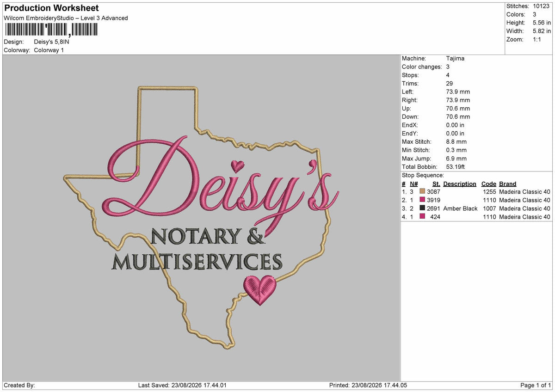
Task: Click the 'MULTISERVICES' embroidered text
Action: (x=197, y=262)
